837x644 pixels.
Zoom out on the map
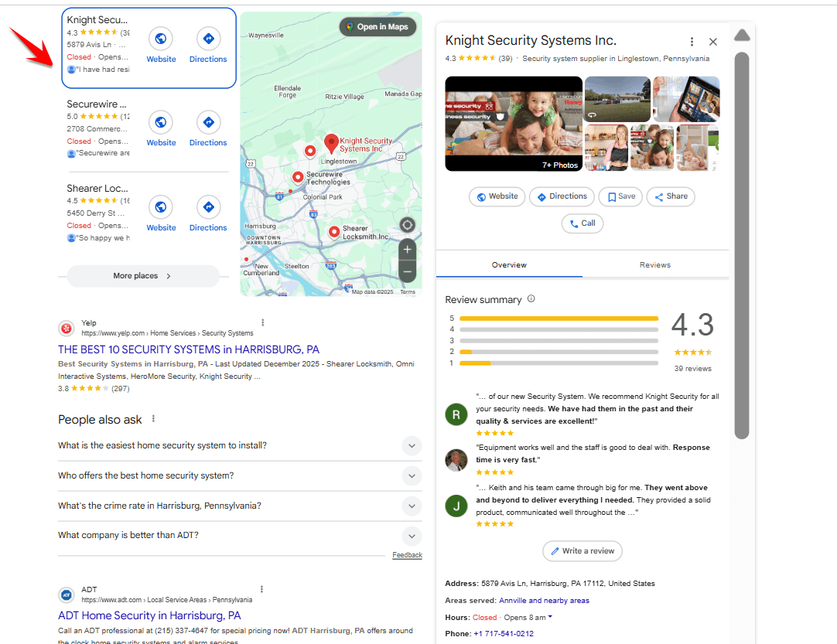(407, 271)
